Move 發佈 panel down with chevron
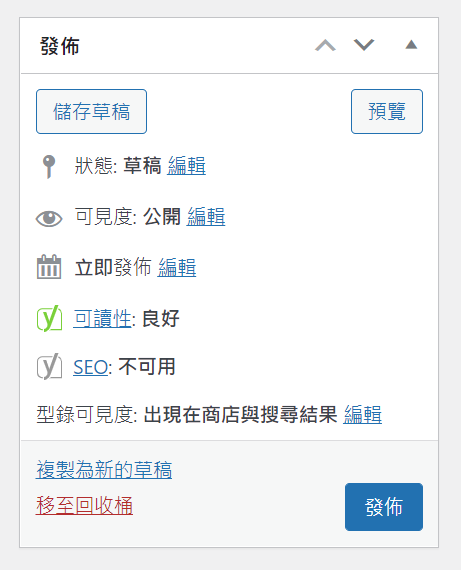Image resolution: width=461 pixels, height=570 pixels. click(x=364, y=45)
